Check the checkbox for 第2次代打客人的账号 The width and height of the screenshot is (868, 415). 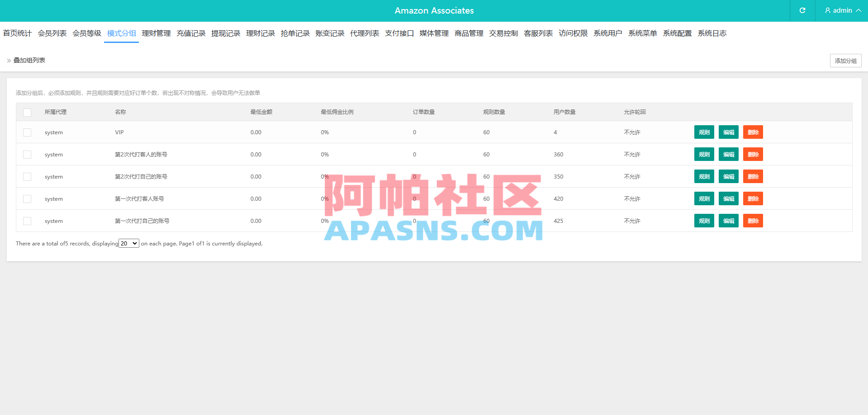[x=27, y=154]
